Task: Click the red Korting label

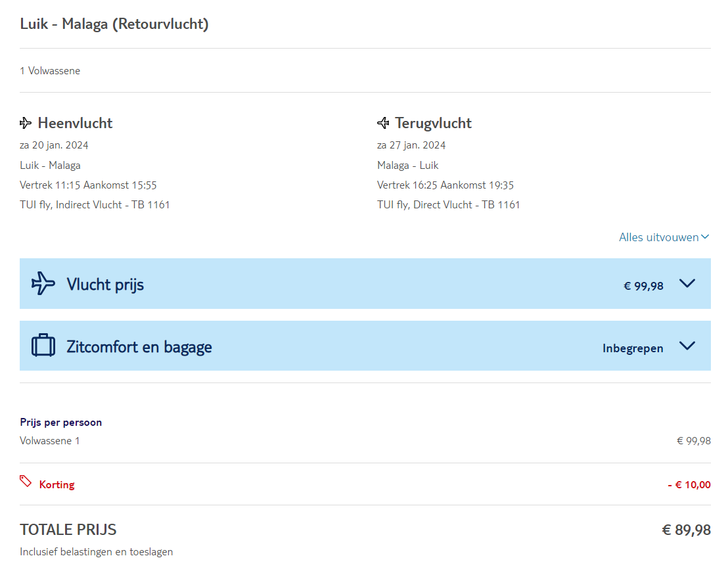Action: pos(57,485)
